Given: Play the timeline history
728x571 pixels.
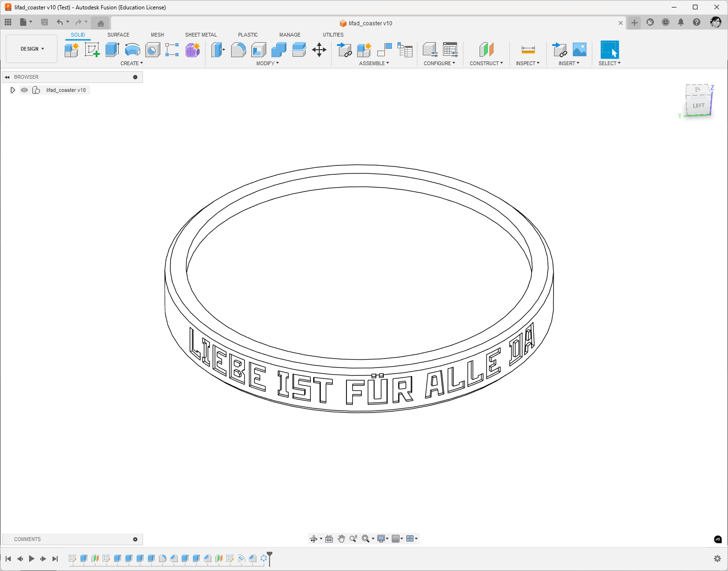Looking at the screenshot, I should [x=31, y=558].
